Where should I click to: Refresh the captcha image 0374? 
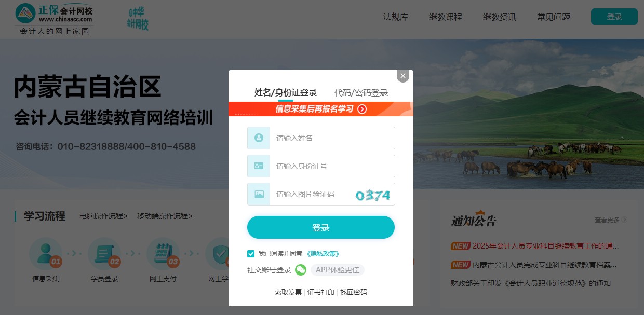372,195
